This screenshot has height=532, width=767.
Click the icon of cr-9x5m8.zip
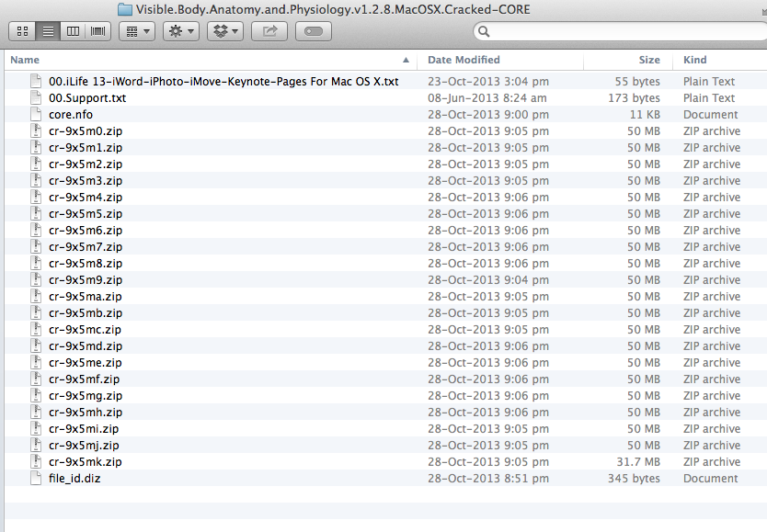click(x=36, y=264)
